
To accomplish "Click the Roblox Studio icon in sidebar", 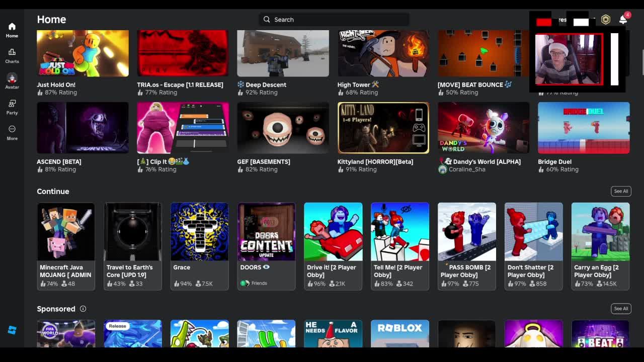I will coord(12,330).
